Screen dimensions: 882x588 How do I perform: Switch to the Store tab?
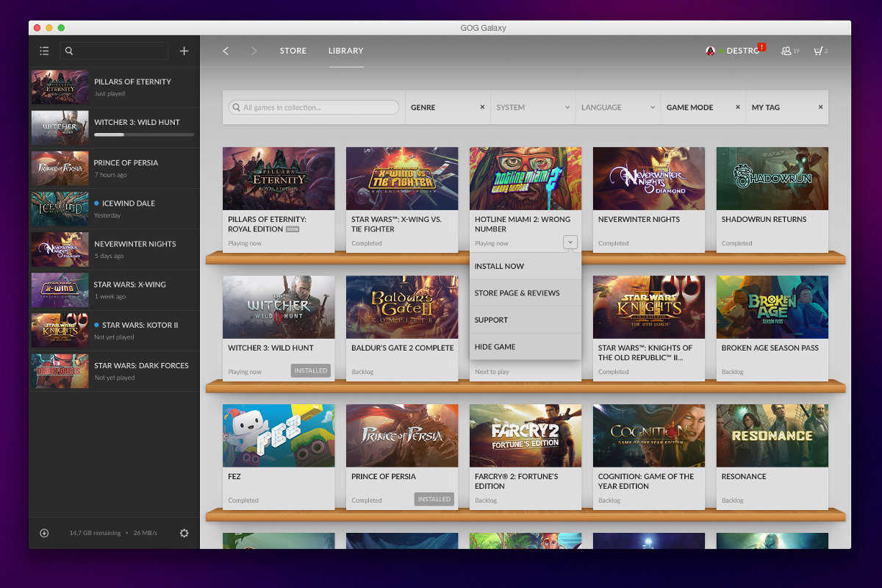(293, 51)
